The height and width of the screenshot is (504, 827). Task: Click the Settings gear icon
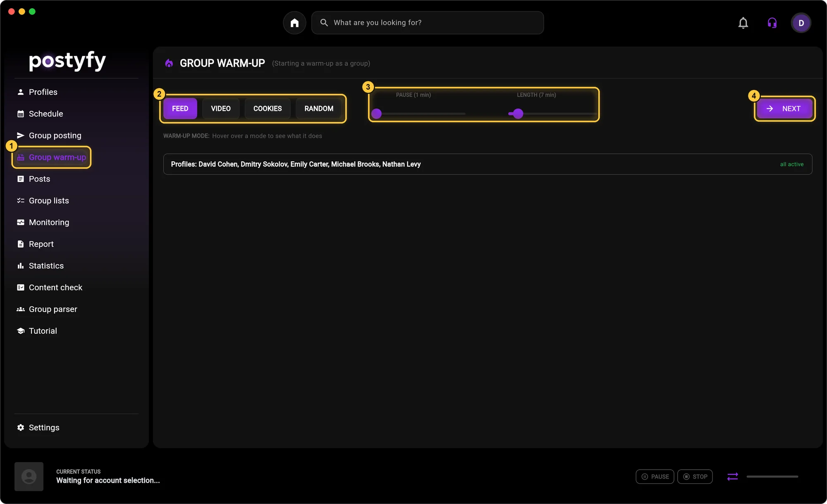[x=21, y=428]
